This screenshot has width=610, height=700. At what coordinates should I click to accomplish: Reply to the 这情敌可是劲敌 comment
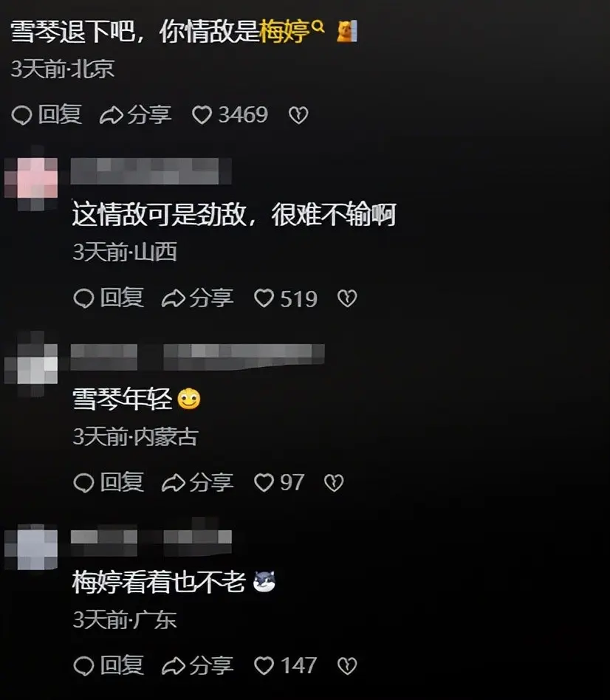[109, 298]
